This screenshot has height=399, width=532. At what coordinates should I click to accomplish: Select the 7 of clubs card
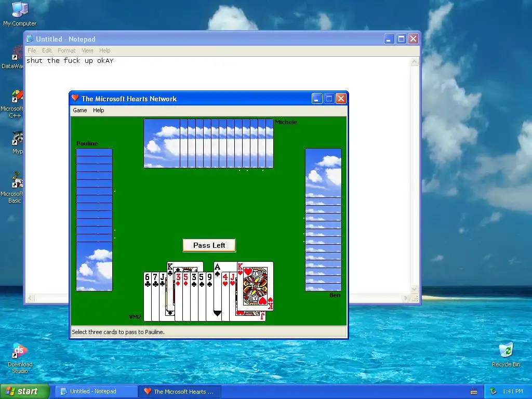(x=155, y=297)
